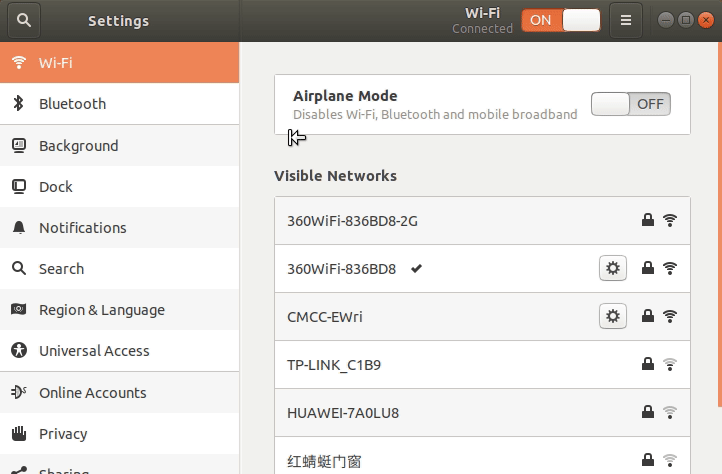Connect to the 红蜻蜓门窗 network
This screenshot has height=474, width=722.
482,456
